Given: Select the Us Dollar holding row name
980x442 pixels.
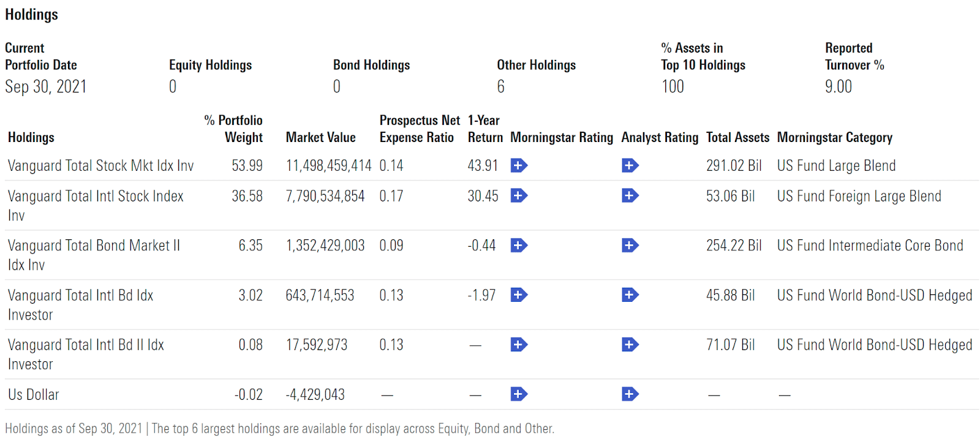Looking at the screenshot, I should [34, 395].
